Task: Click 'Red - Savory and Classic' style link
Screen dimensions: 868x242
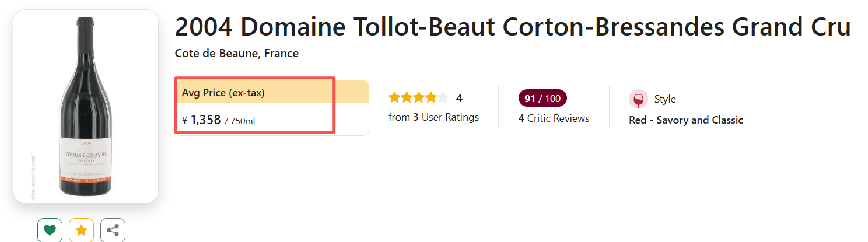Action: (x=685, y=120)
